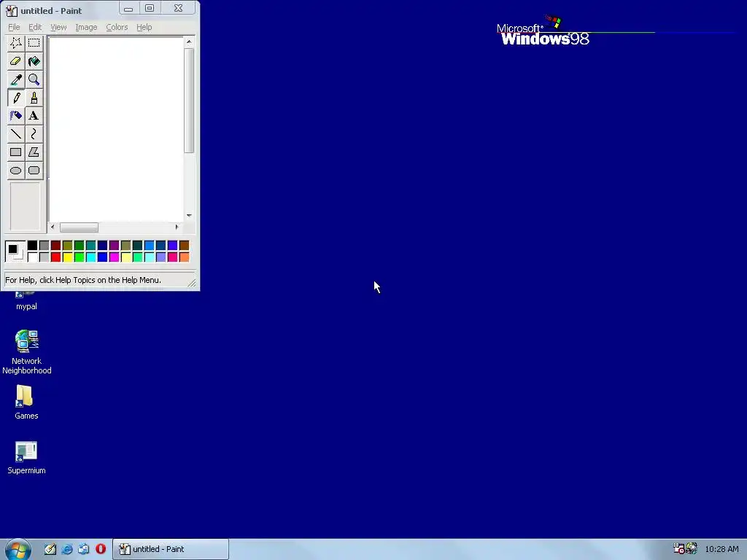
Task: Click the Paint title bar icon
Action: pos(12,10)
